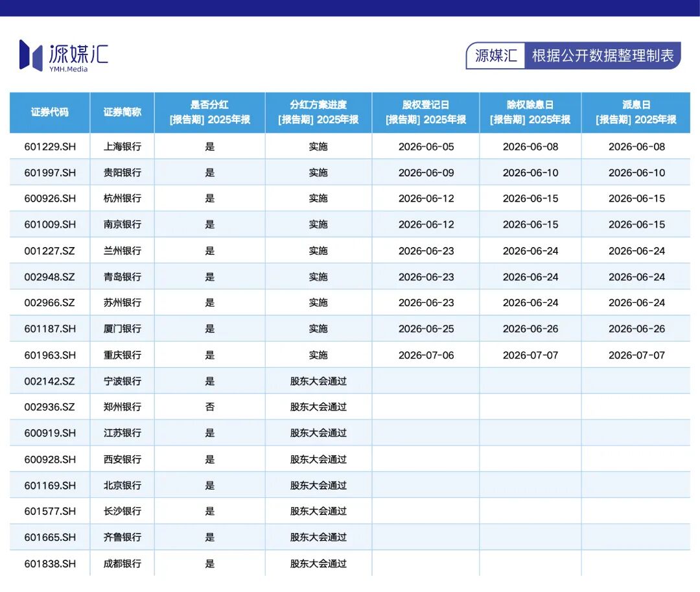Image resolution: width=700 pixels, height=592 pixels.
Task: Click 2026-06-08 ex-dividend date for 上海银行
Action: 530,147
